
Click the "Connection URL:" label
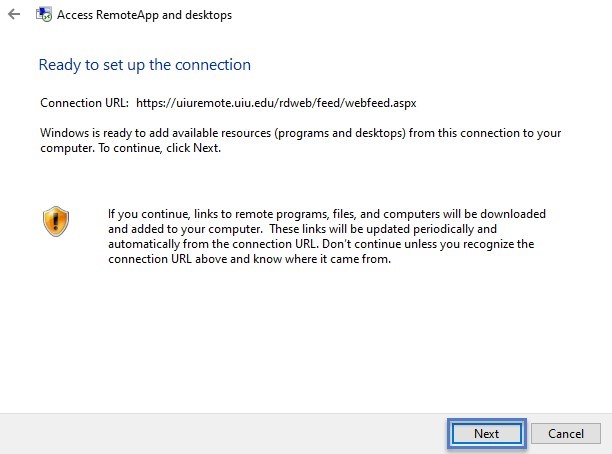[x=84, y=103]
